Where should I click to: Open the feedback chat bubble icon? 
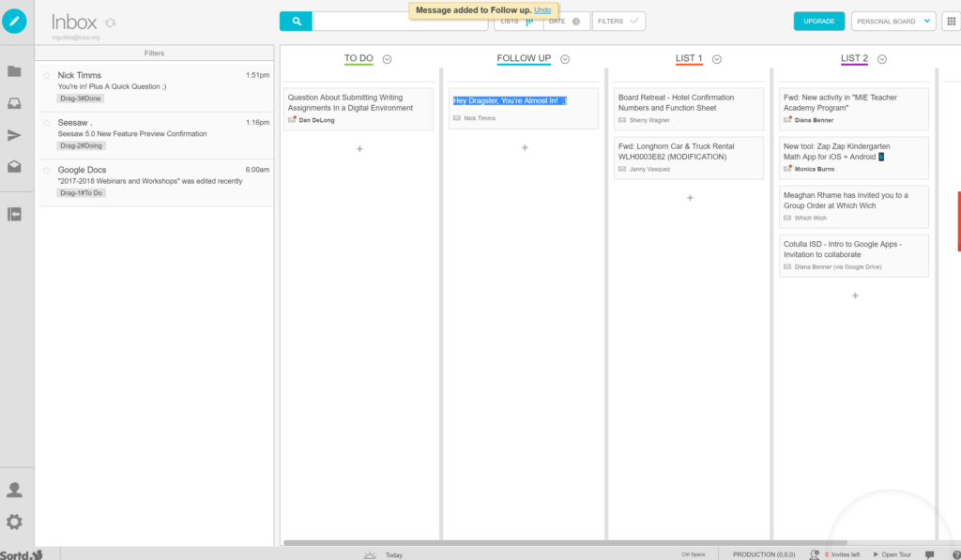click(930, 554)
